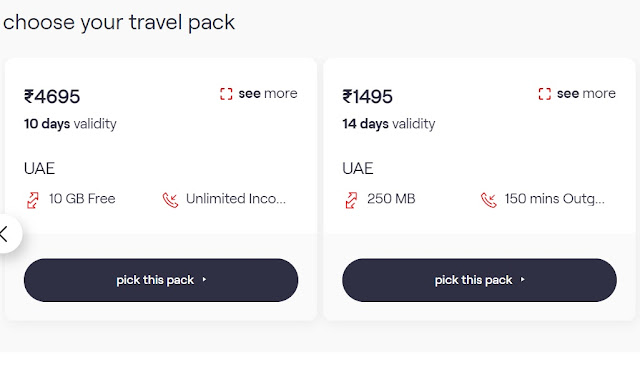Click expand icon on ₹1495 pack
This screenshot has width=640, height=375.
tap(544, 94)
